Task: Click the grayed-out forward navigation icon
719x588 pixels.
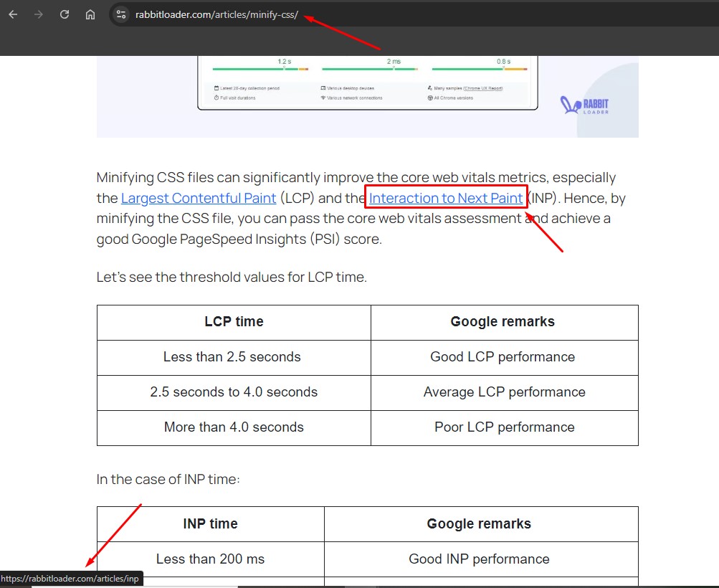Action: coord(39,14)
